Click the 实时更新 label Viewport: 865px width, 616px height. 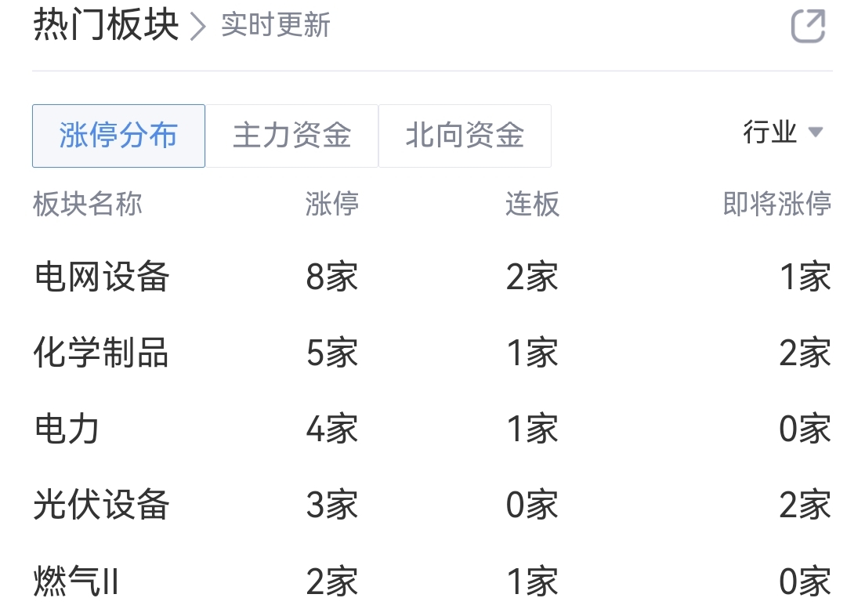coord(275,25)
